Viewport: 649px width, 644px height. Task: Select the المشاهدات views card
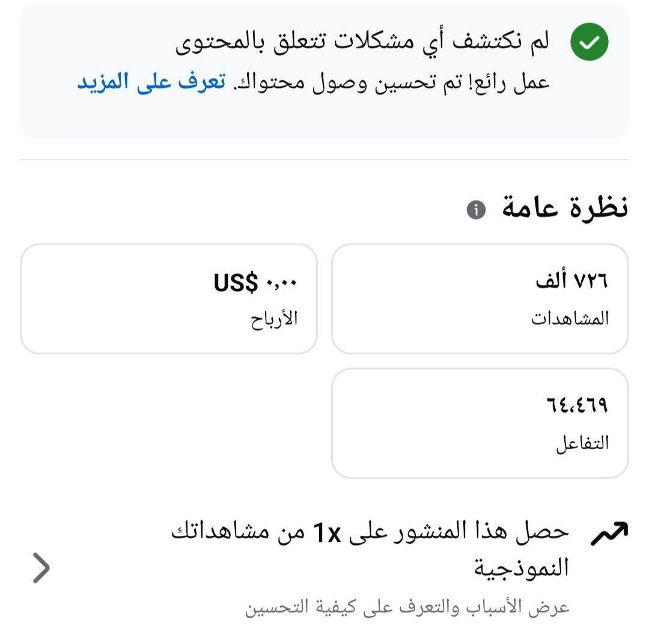(480, 299)
